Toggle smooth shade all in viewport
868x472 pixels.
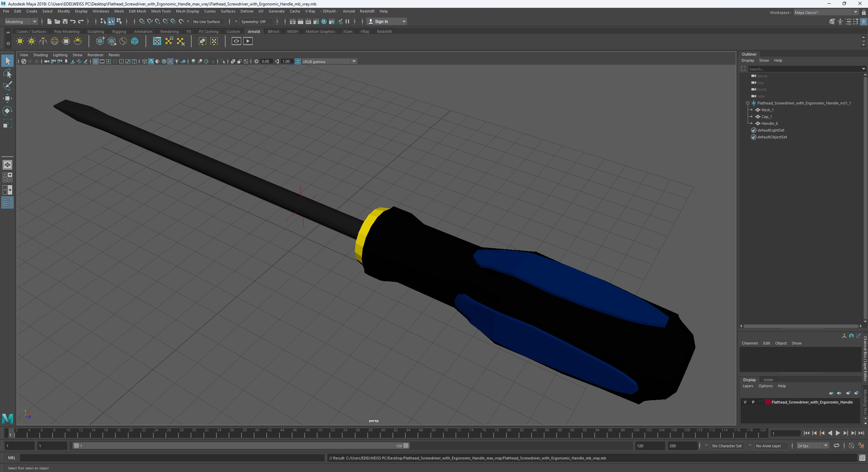(x=151, y=61)
